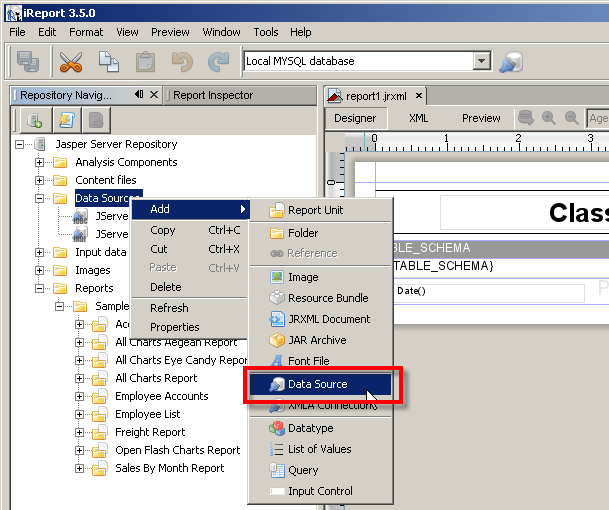Select Data Source in Add submenu

[320, 384]
